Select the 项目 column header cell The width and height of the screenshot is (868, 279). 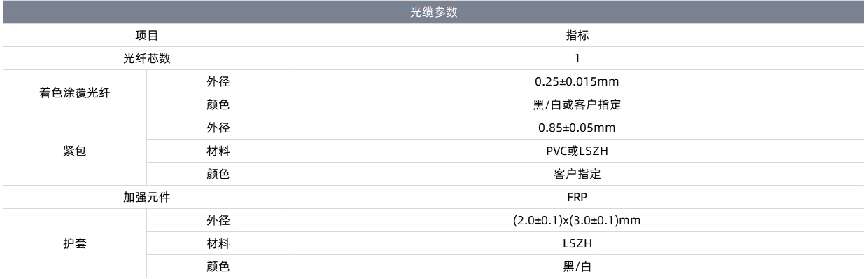pyautogui.click(x=147, y=35)
